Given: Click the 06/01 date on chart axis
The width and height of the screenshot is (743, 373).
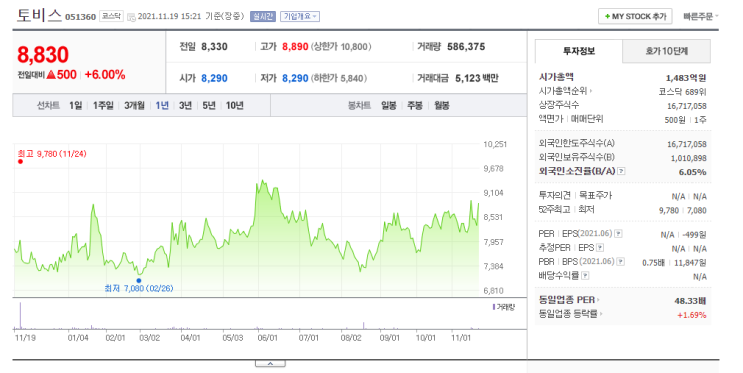Looking at the screenshot, I should click(267, 338).
